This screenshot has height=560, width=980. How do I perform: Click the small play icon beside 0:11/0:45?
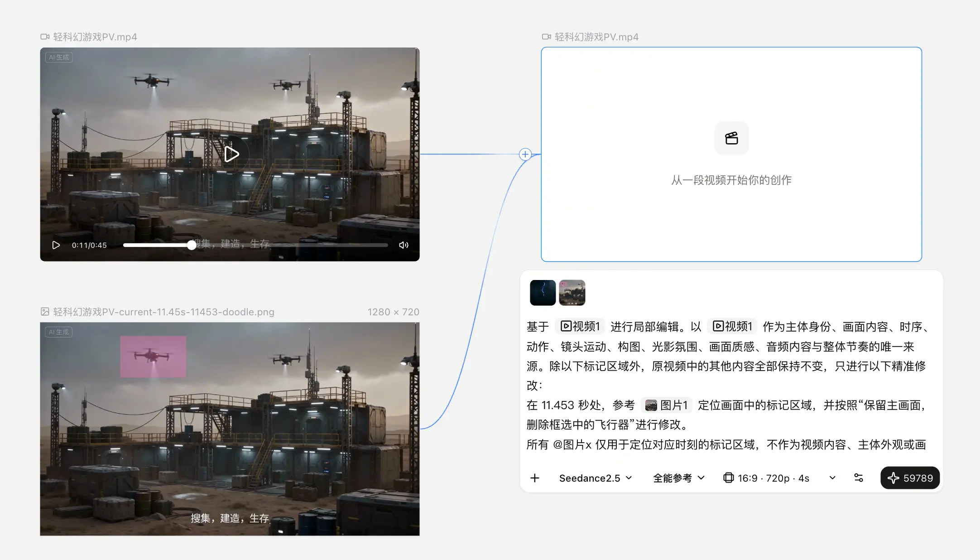coord(56,245)
